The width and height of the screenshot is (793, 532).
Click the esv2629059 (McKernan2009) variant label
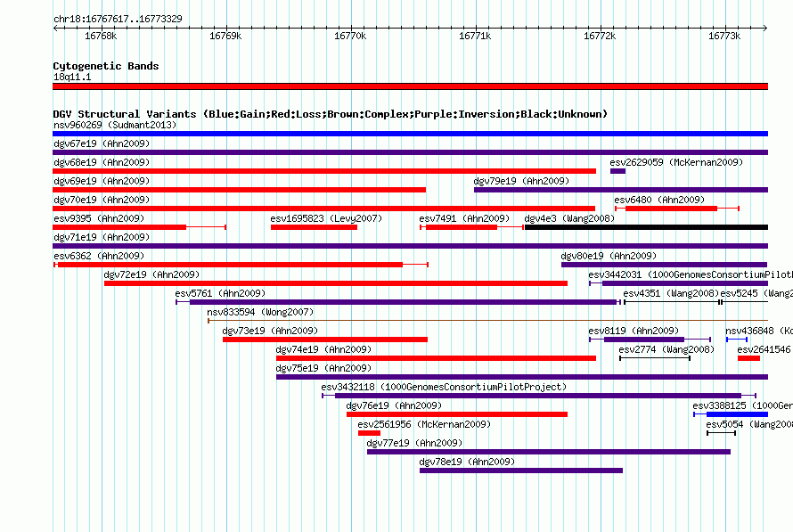point(676,162)
